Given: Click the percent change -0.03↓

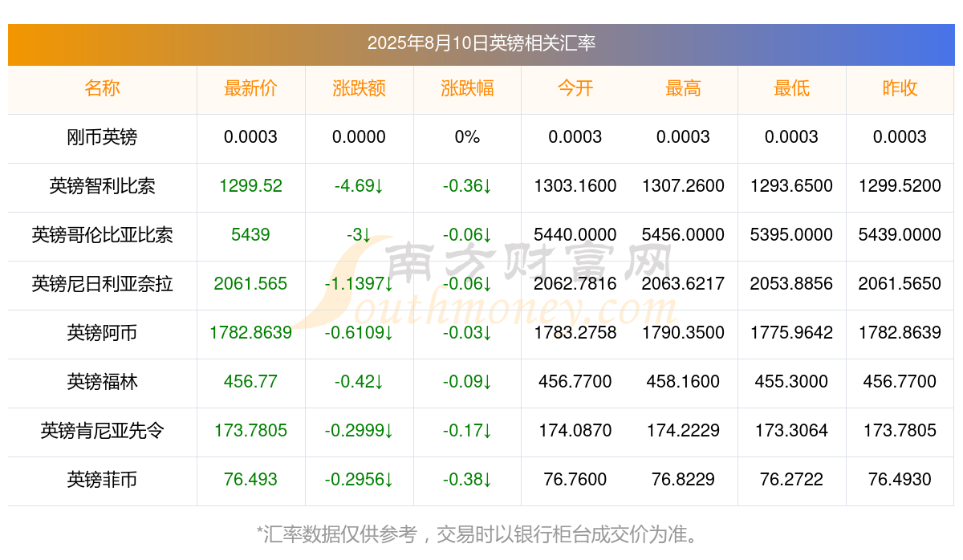Looking at the screenshot, I should point(467,333).
